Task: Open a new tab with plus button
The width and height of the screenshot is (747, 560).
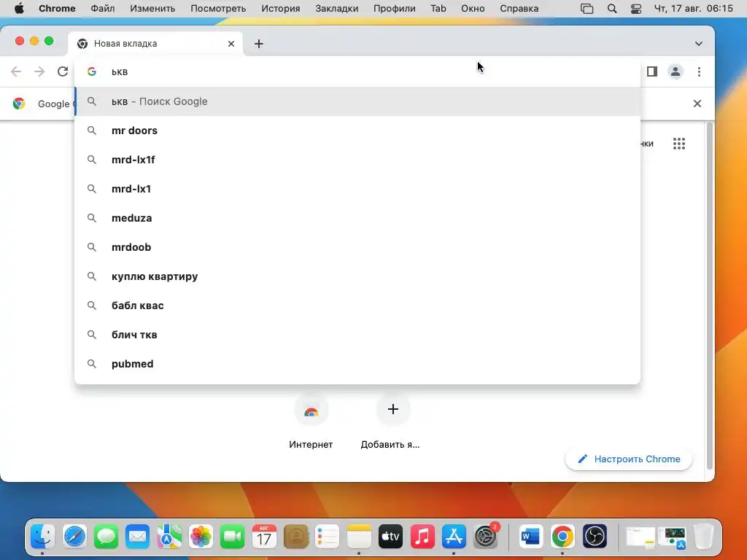Action: (x=259, y=44)
